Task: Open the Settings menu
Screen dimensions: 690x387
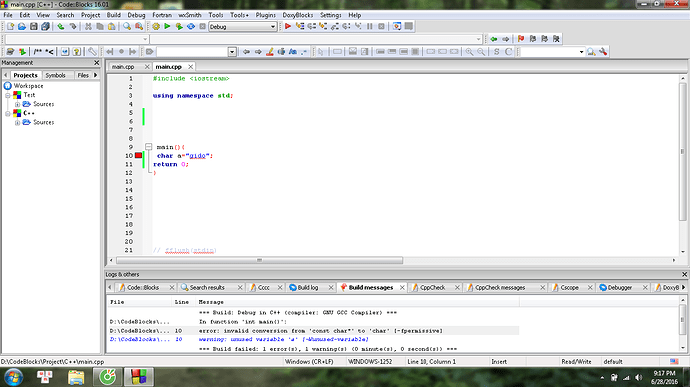Action: click(330, 15)
